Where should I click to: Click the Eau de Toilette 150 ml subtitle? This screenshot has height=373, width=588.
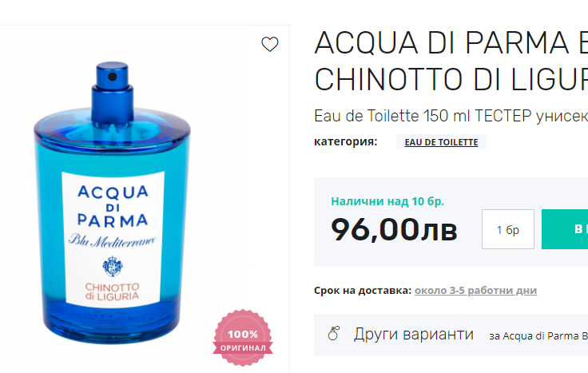coord(451,116)
